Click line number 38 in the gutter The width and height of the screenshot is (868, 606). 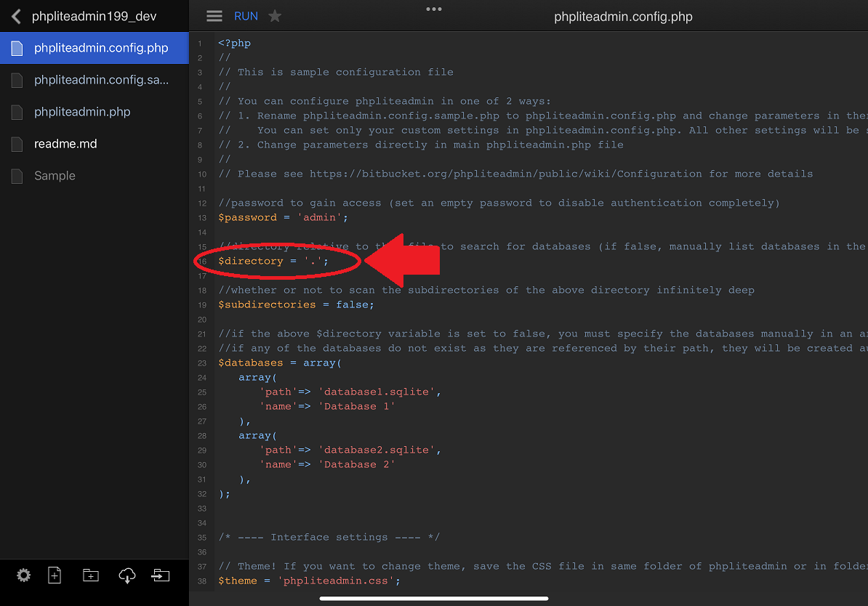point(202,581)
